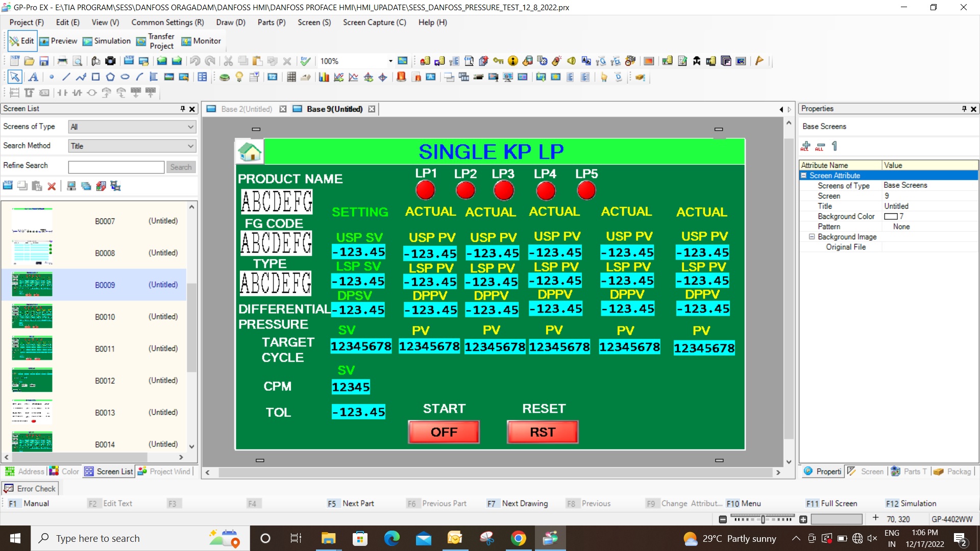Click the Lamp part icon

tap(239, 77)
